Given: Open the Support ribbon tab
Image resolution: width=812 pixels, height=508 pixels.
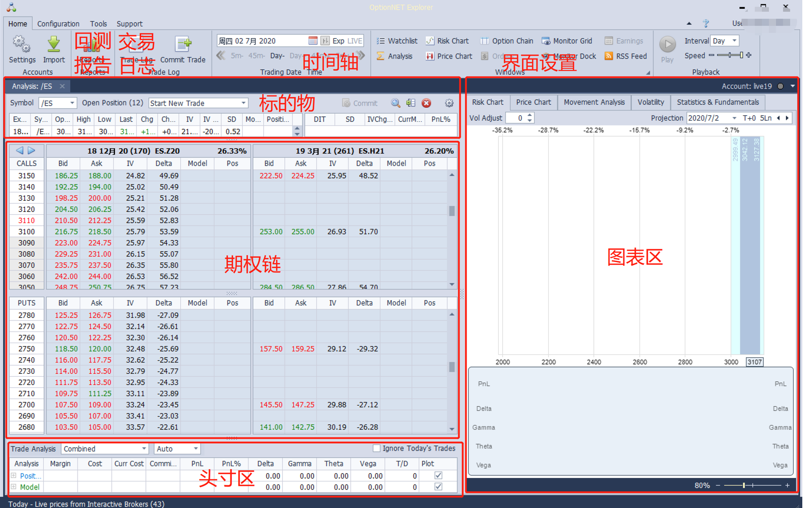Looking at the screenshot, I should [x=129, y=24].
